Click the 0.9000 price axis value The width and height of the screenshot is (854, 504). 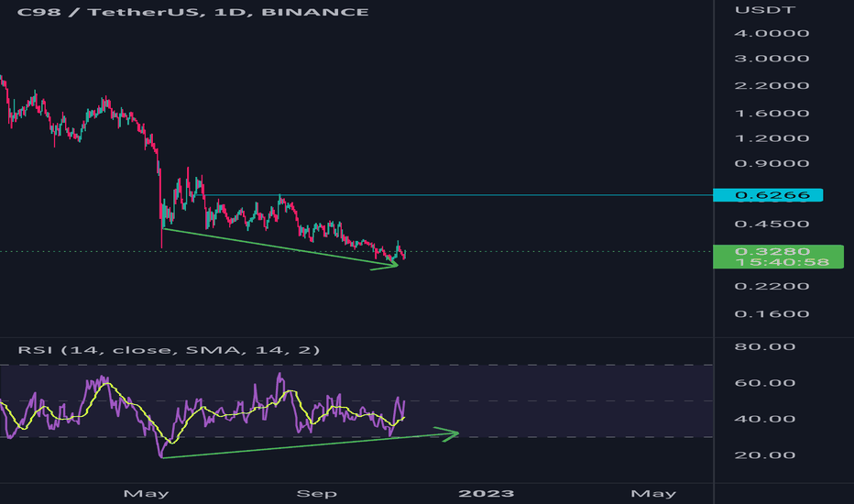point(772,163)
